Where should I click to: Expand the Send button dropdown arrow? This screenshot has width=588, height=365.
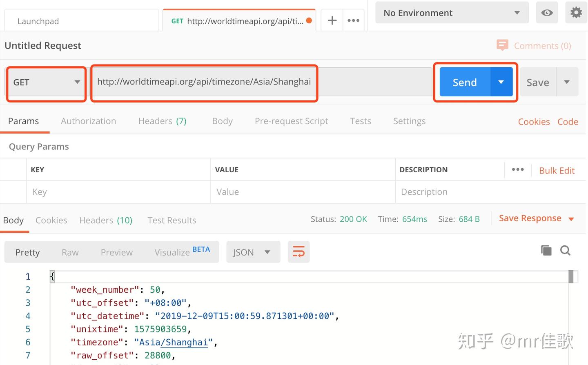coord(501,82)
